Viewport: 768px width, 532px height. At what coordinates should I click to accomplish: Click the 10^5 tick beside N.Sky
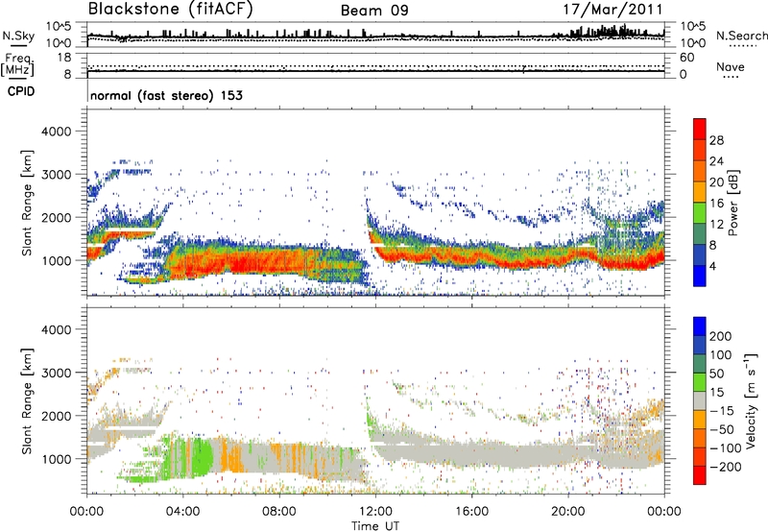(59, 26)
